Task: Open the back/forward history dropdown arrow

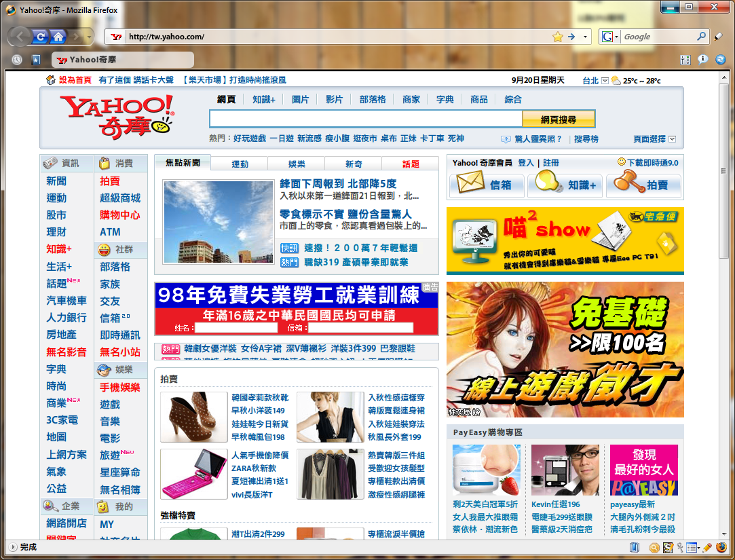Action: click(89, 37)
